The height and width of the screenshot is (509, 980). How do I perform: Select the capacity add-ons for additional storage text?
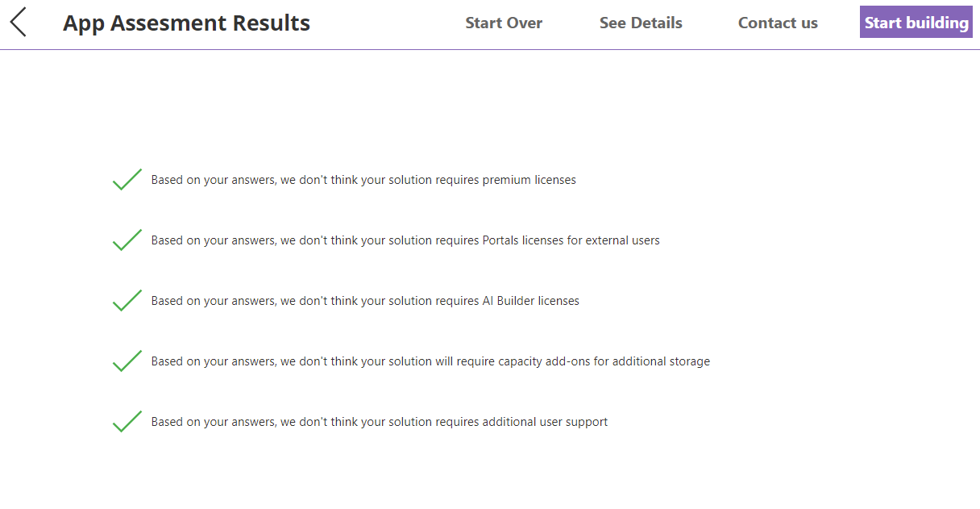tap(430, 361)
